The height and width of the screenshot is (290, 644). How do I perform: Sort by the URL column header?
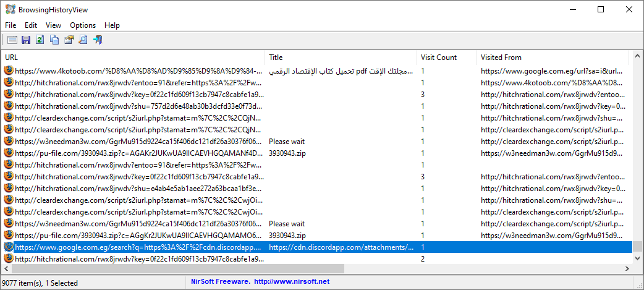133,58
